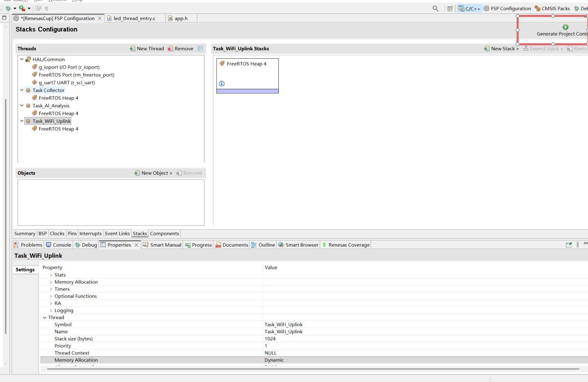Select g_ioport I/O Port (r_ioport) module

69,67
